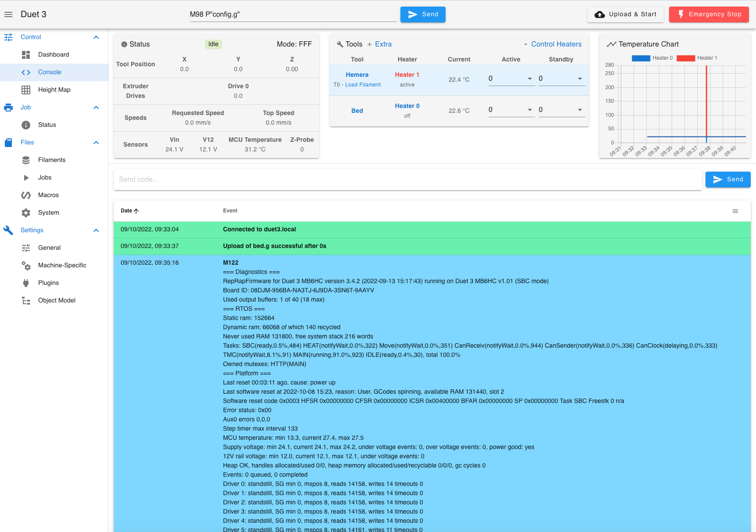The width and height of the screenshot is (756, 532).
Task: Open Hemera standby temperature dropdown
Action: [x=580, y=79]
